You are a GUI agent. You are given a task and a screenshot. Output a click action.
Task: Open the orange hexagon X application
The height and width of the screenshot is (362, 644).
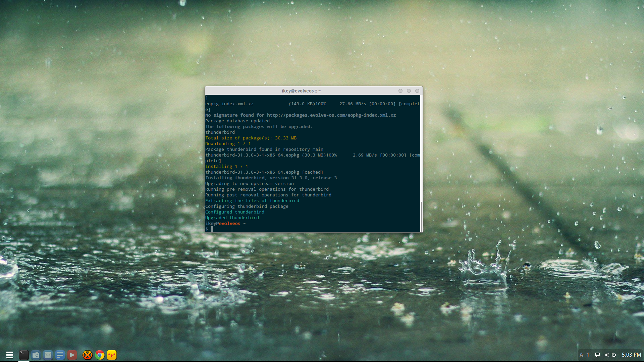(x=88, y=355)
